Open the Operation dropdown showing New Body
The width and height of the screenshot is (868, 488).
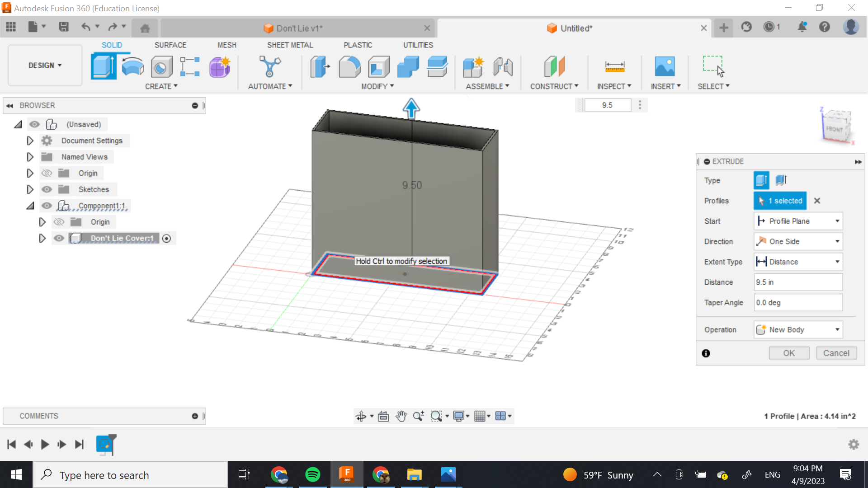pyautogui.click(x=798, y=330)
